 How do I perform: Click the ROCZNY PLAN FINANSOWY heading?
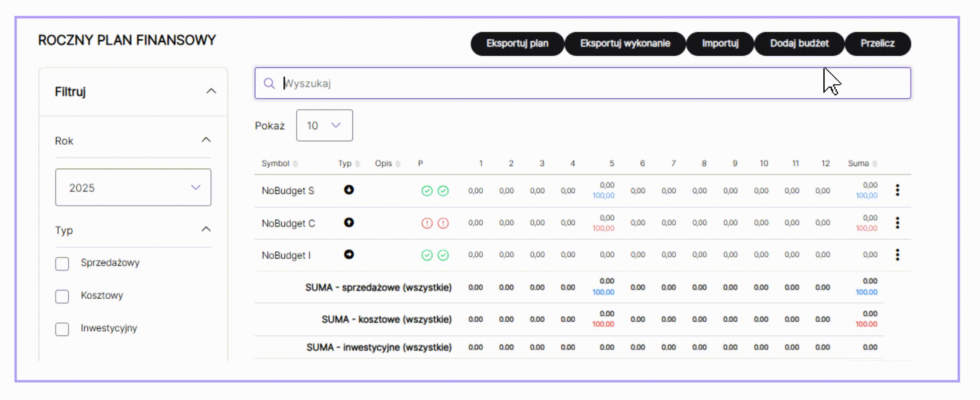pyautogui.click(x=127, y=40)
